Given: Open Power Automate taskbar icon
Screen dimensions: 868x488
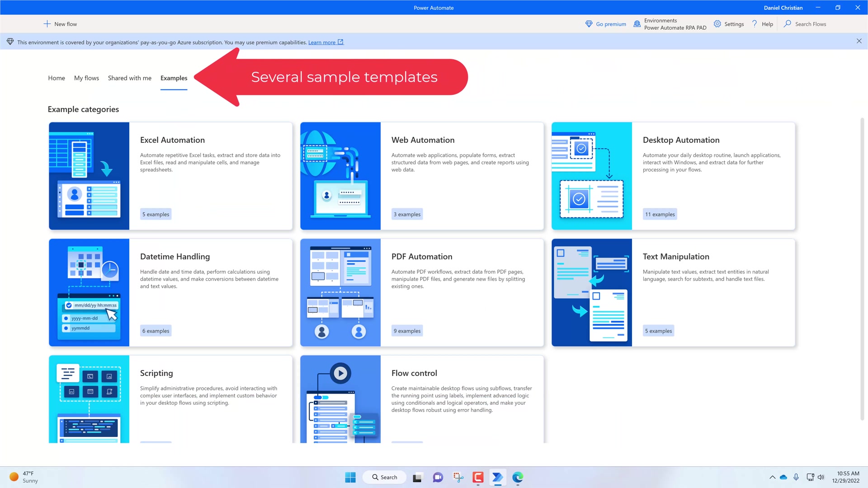Looking at the screenshot, I should [x=497, y=477].
